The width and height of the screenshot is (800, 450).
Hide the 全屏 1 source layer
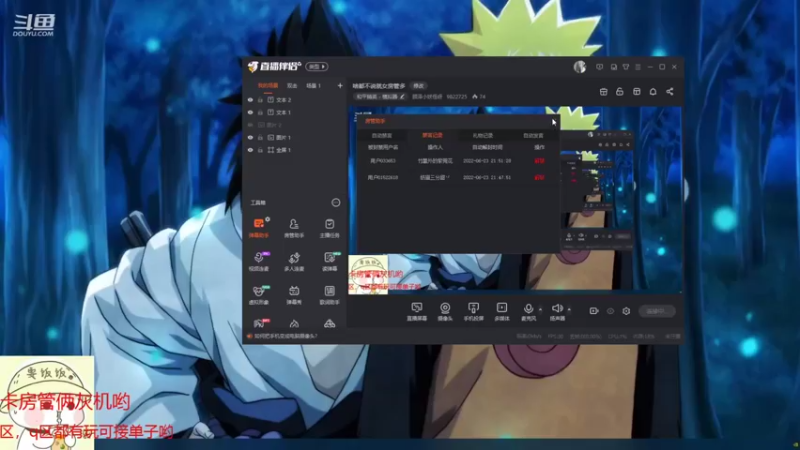click(250, 150)
